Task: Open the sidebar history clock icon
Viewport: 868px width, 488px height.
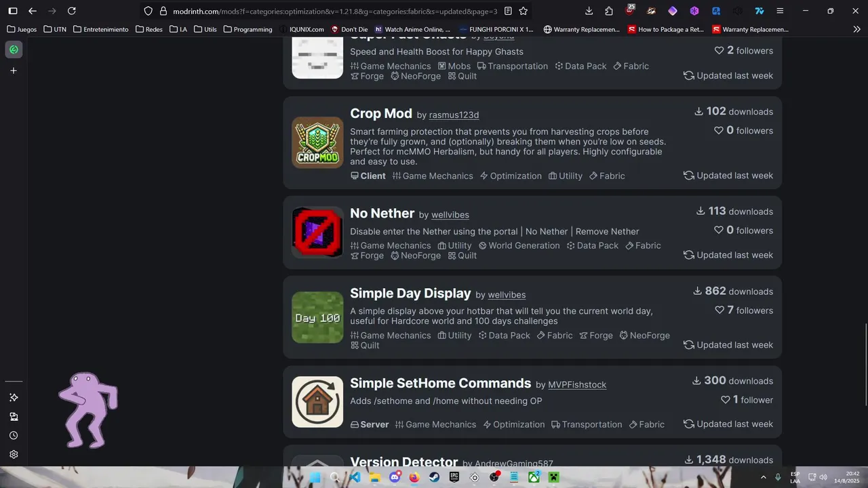Action: (14, 435)
